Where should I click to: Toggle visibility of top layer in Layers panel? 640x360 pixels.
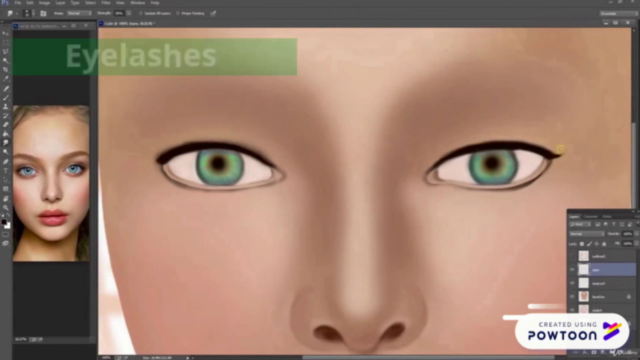click(572, 256)
